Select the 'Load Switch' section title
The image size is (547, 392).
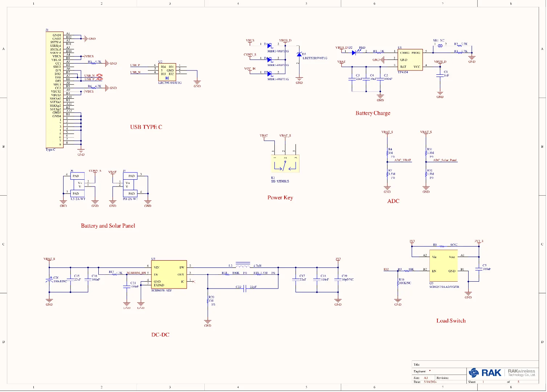pyautogui.click(x=451, y=321)
